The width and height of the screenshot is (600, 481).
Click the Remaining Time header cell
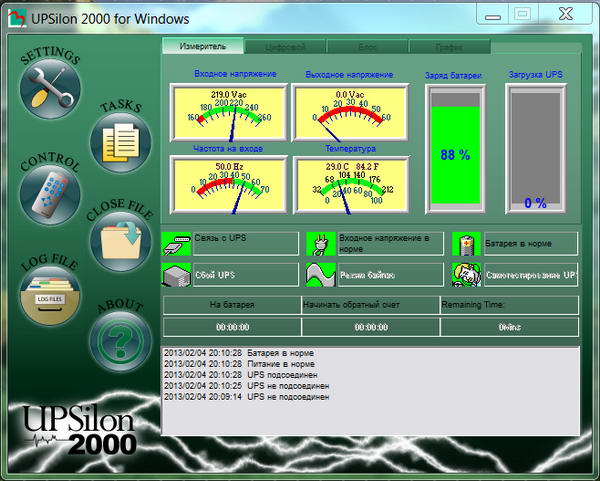click(510, 305)
